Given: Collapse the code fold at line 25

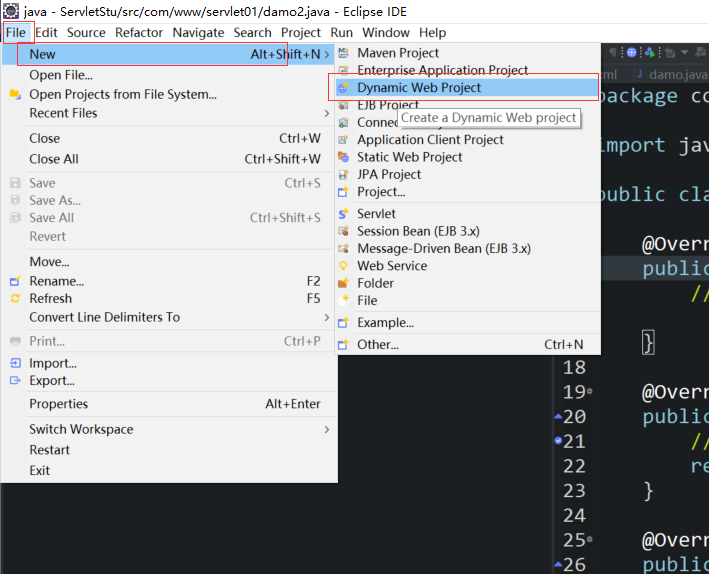Looking at the screenshot, I should click(x=590, y=539).
